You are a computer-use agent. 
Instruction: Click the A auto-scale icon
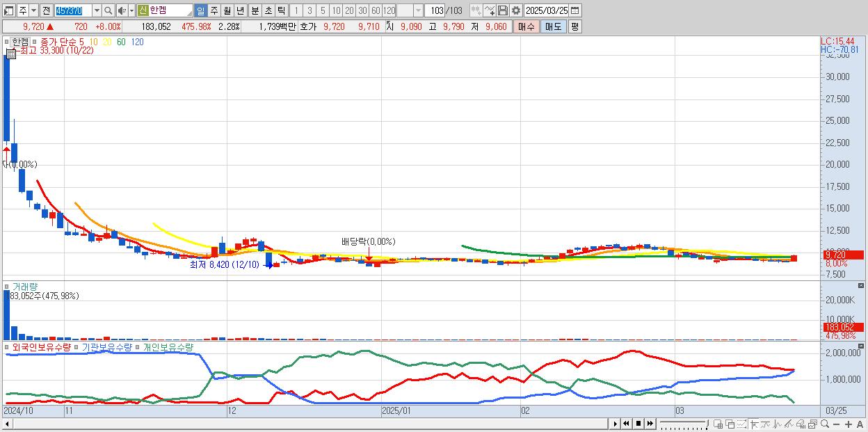pos(860,424)
